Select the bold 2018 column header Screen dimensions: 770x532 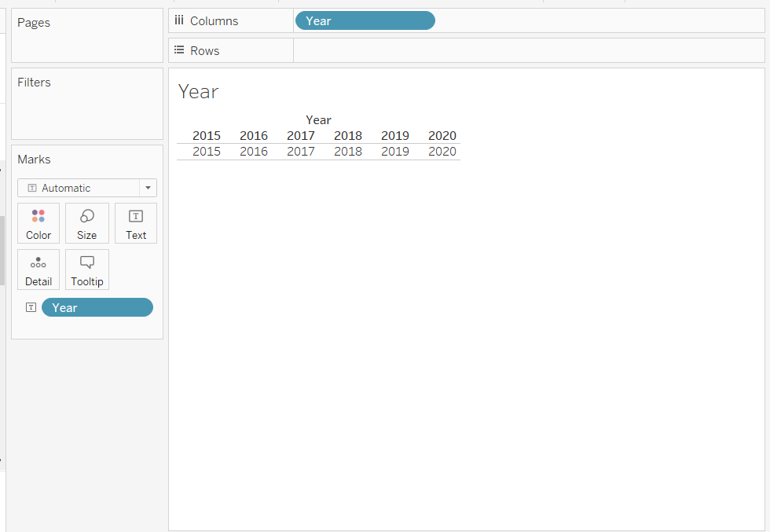[348, 136]
